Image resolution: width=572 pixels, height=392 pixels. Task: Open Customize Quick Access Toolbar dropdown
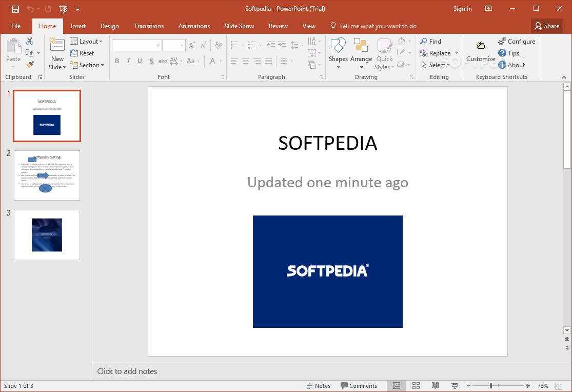77,9
